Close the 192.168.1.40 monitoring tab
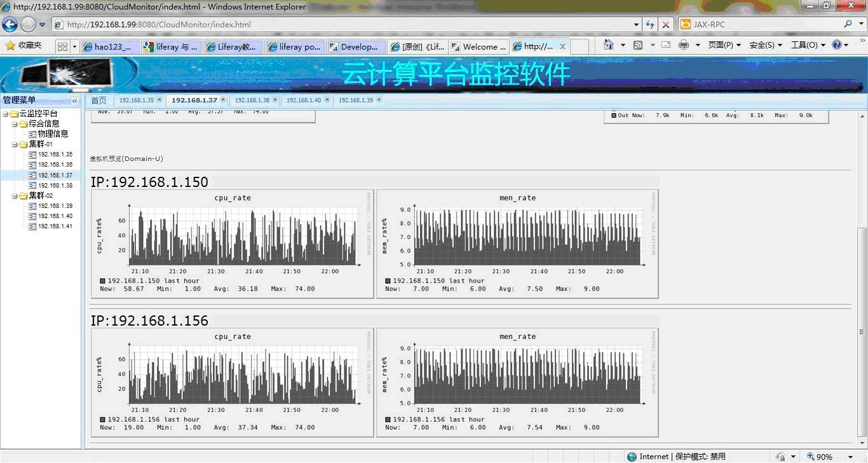 point(327,100)
